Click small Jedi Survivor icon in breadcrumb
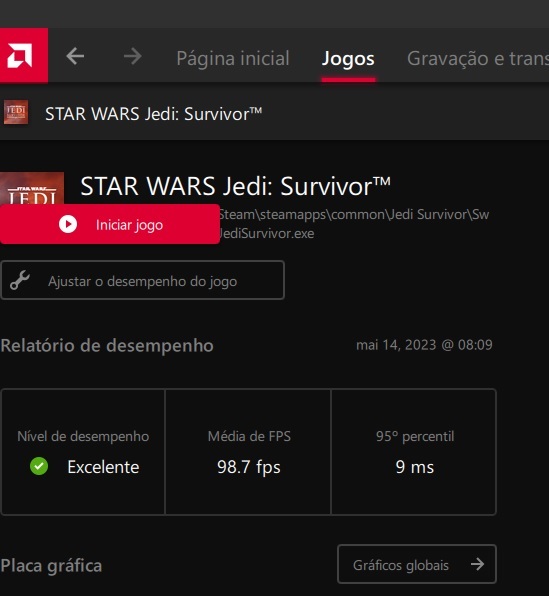 click(16, 113)
